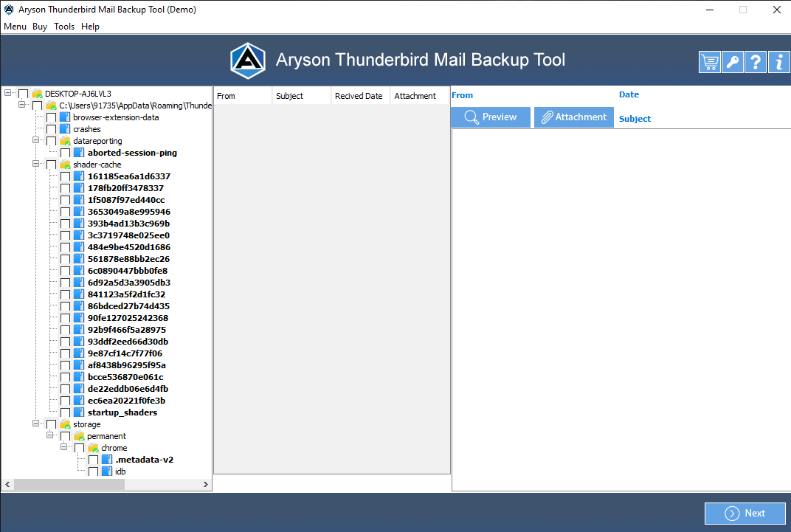Click the tree horizontal scrollbar thumb

69,484
